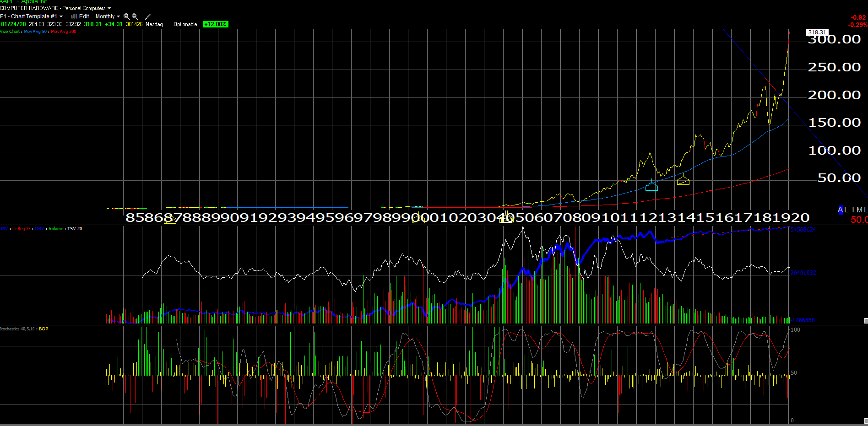The height and width of the screenshot is (426, 868).
Task: Click the green Volume indicator label
Action: (56, 229)
